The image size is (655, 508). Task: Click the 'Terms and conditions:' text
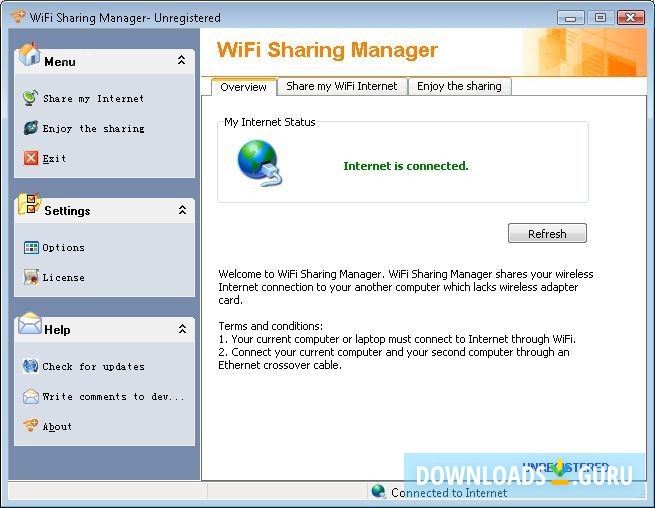click(271, 326)
